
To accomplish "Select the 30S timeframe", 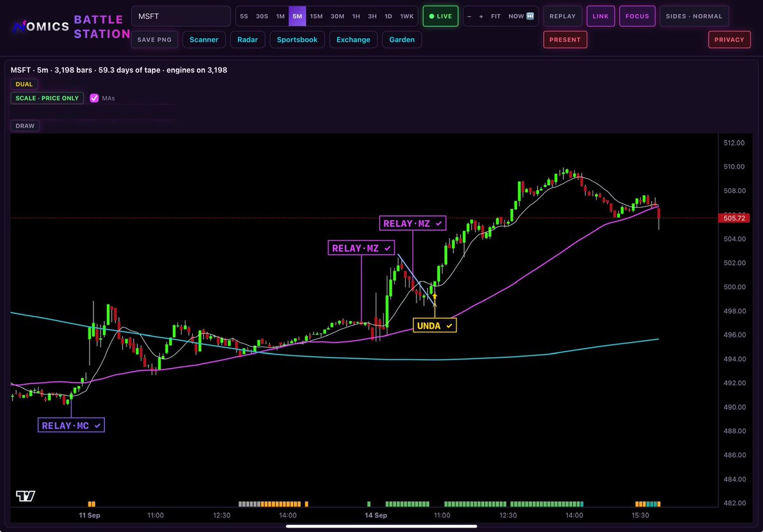I will coord(262,17).
